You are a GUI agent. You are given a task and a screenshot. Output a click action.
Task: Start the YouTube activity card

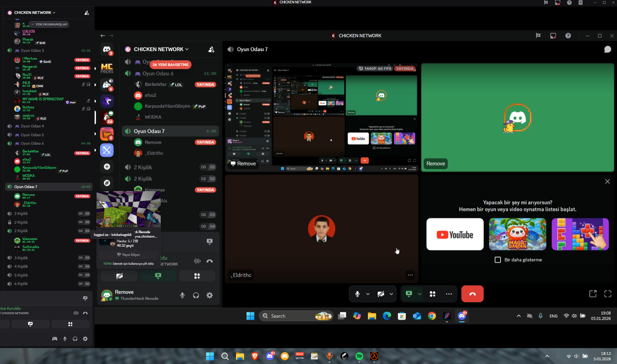[x=455, y=234]
